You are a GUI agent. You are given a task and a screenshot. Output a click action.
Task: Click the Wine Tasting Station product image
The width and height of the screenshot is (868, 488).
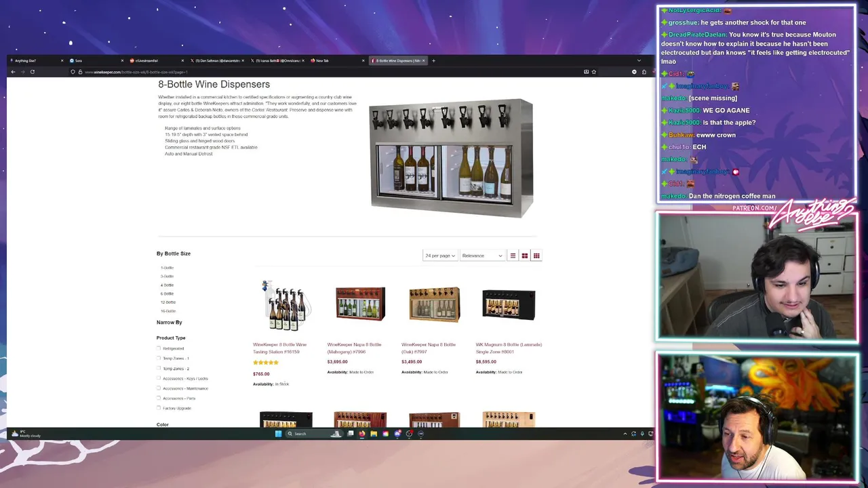[285, 305]
